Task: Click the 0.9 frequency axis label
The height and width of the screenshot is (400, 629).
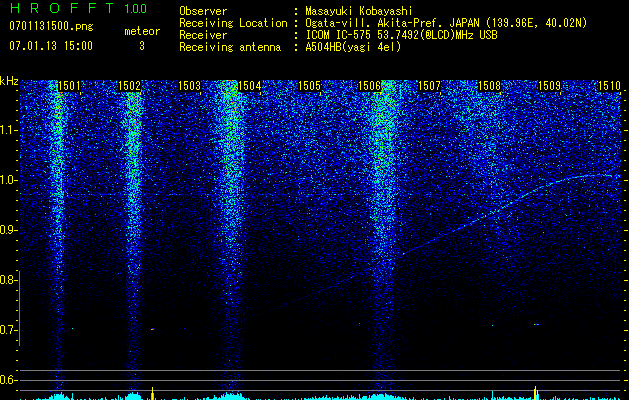Action: 8,230
